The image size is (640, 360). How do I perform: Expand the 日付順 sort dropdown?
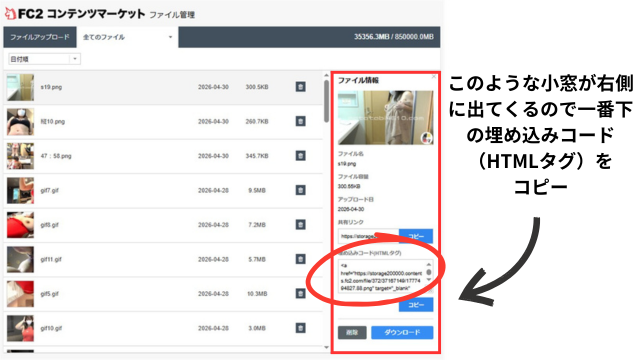44,59
